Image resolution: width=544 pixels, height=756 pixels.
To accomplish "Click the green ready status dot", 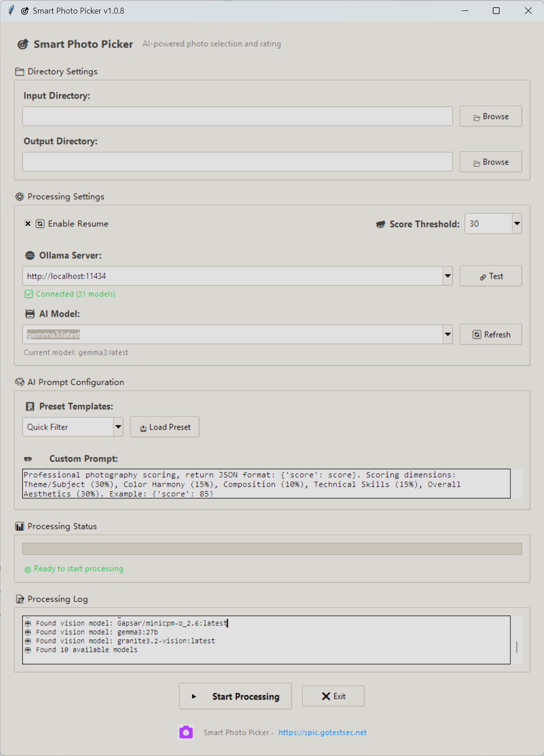I will click(x=28, y=569).
